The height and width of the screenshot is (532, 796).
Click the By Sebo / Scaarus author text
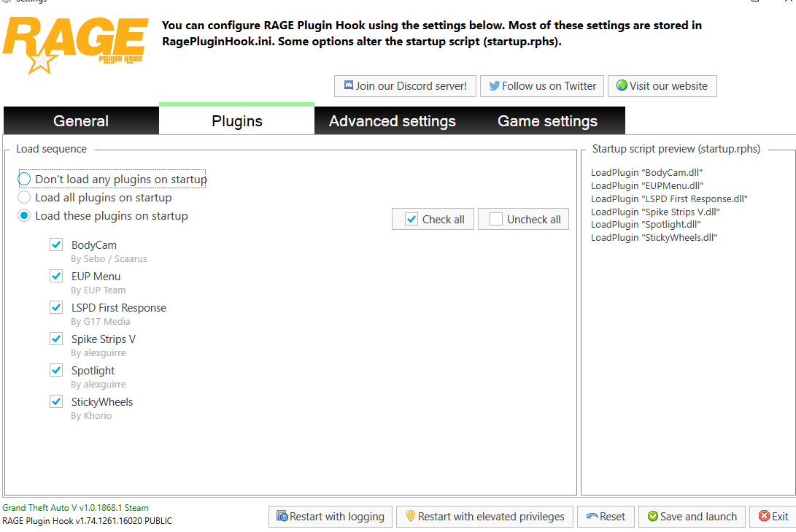(x=109, y=259)
